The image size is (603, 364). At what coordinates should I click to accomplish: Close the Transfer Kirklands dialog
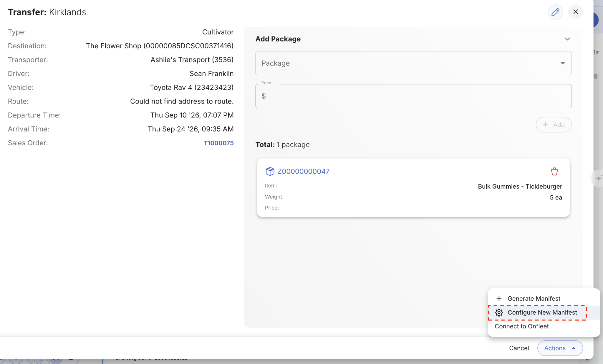point(576,12)
